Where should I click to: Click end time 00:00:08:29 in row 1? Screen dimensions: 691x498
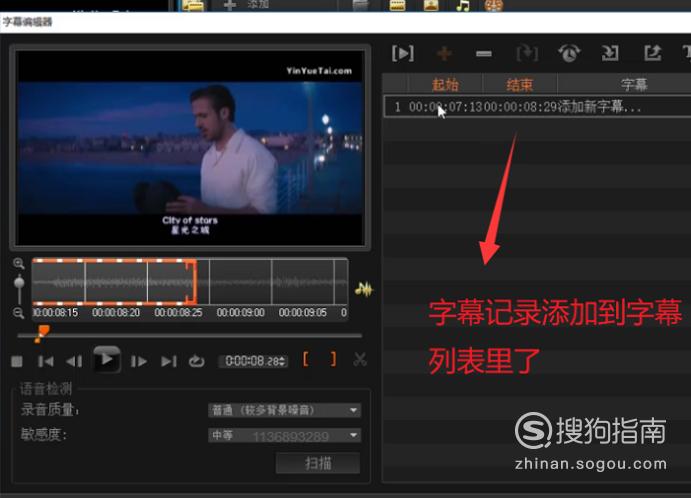click(521, 107)
